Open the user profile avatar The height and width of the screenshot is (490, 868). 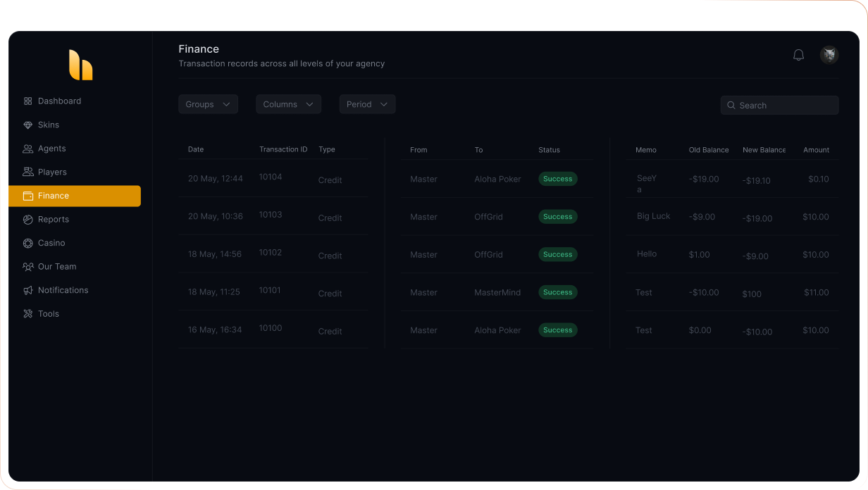(x=829, y=55)
